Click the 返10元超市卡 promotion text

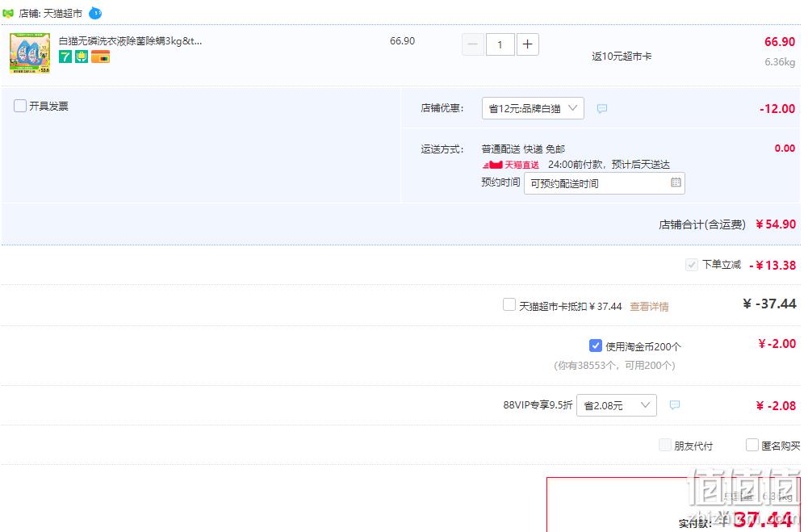[x=622, y=57]
